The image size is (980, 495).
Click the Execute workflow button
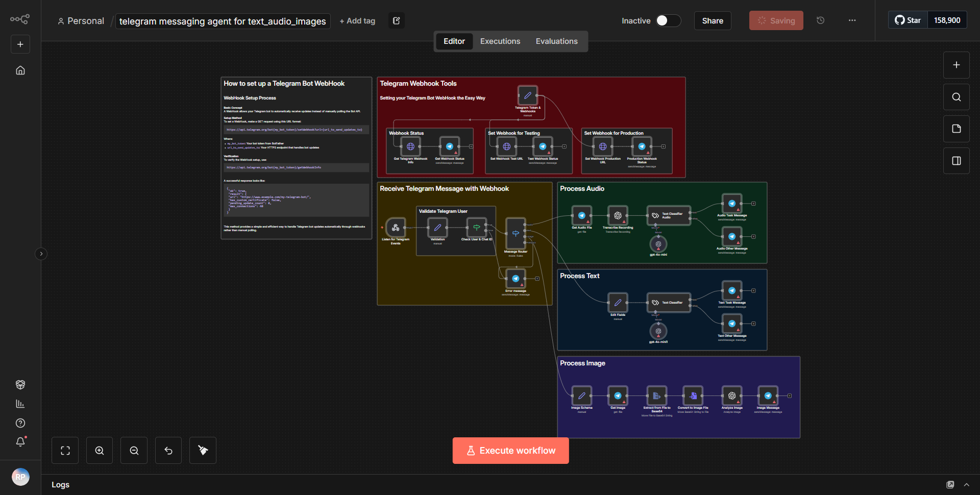tap(511, 451)
